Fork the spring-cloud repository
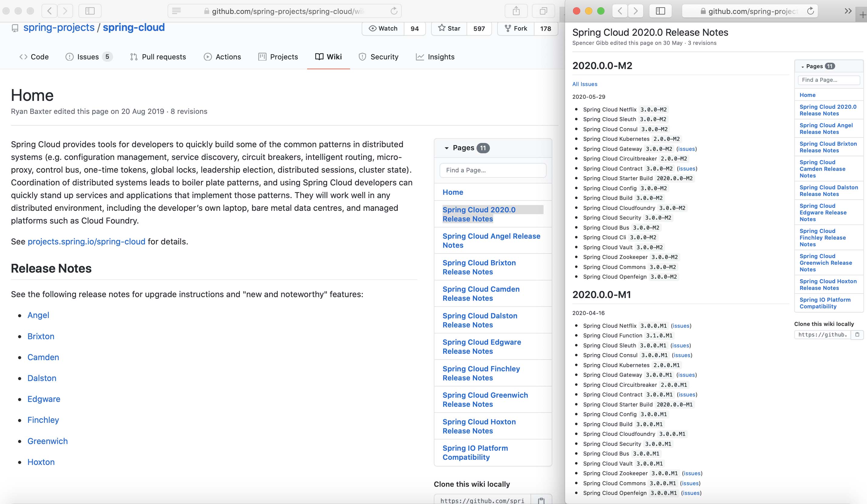Screen dimensions: 867x504 [x=516, y=28]
